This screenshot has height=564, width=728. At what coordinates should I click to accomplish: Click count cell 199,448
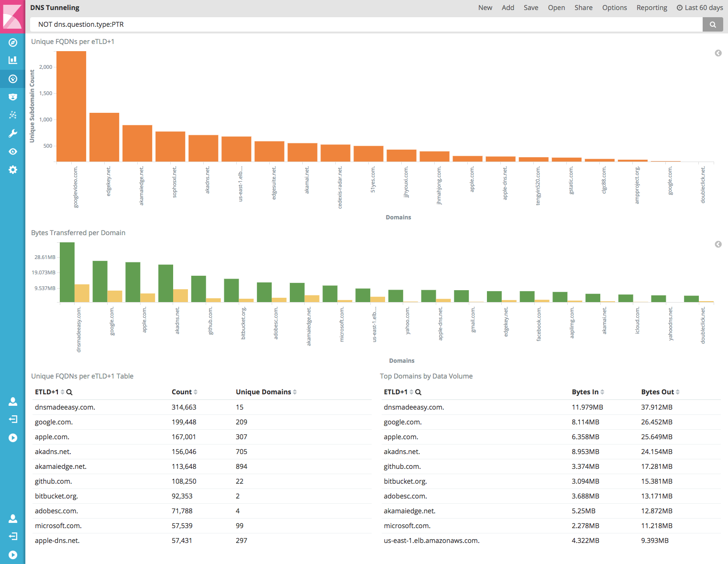(x=184, y=422)
